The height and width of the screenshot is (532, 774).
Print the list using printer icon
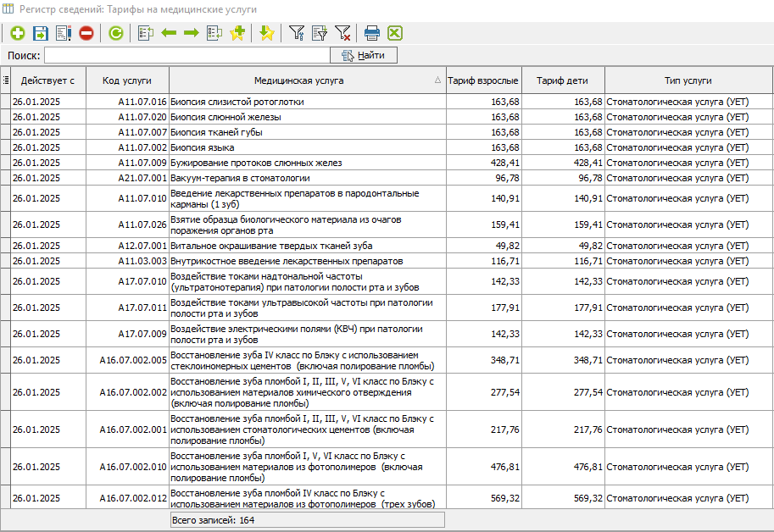pyautogui.click(x=371, y=33)
